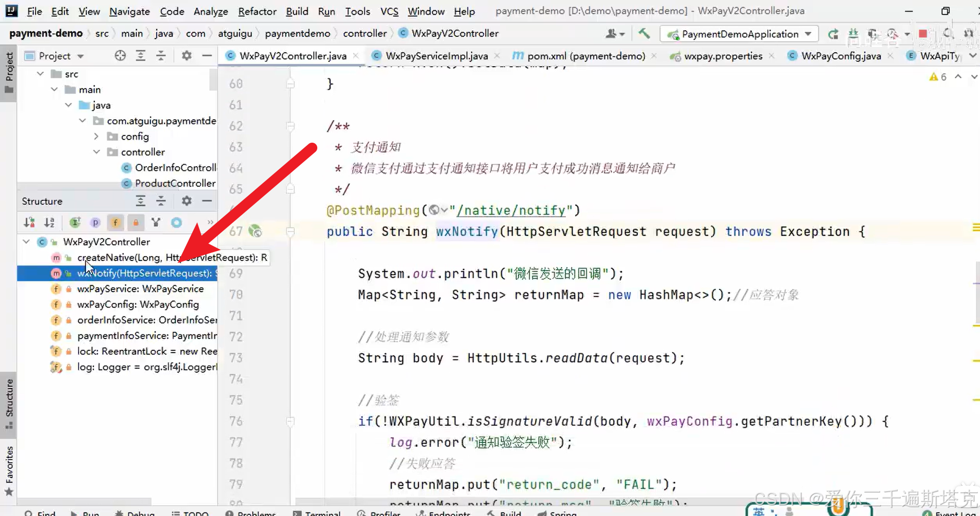Open Search Everywhere magnifier icon
This screenshot has height=516, width=980.
(x=948, y=34)
